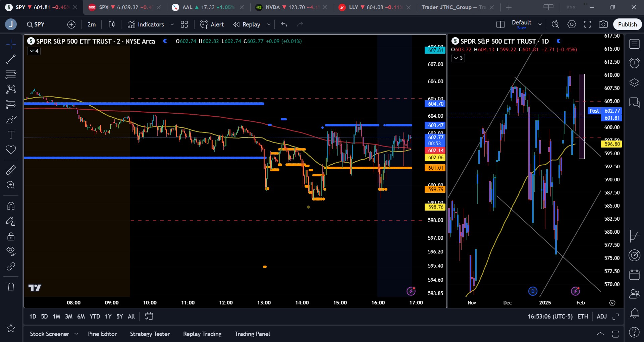Enter fullscreen chart mode
644x342 pixels.
(x=587, y=24)
